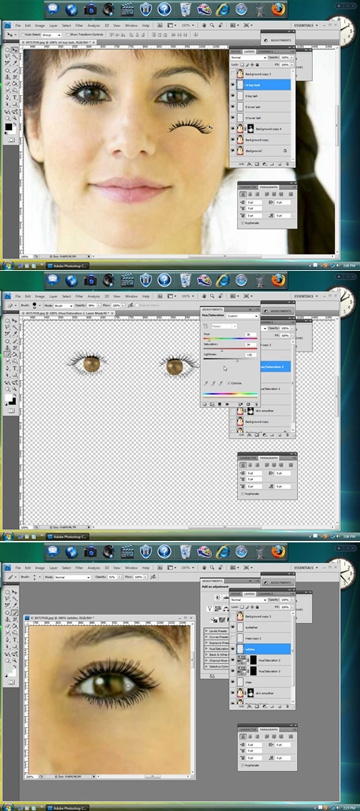This screenshot has width=360, height=811.
Task: Select the Zoom tool in bottom screenshot toolbox
Action: (x=14, y=661)
